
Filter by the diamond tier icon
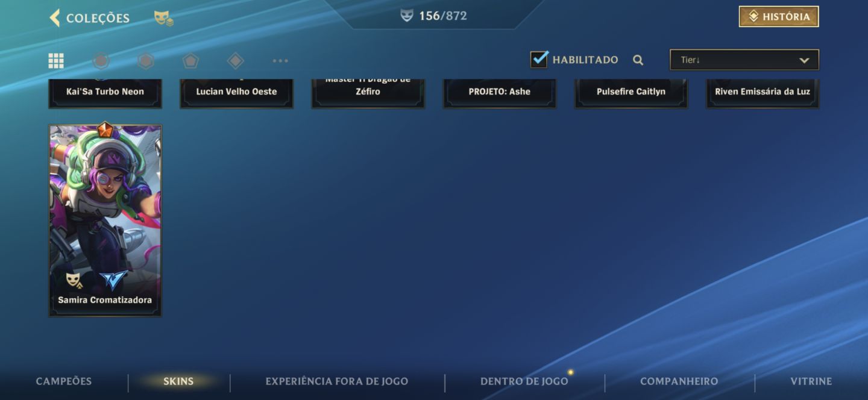click(235, 60)
